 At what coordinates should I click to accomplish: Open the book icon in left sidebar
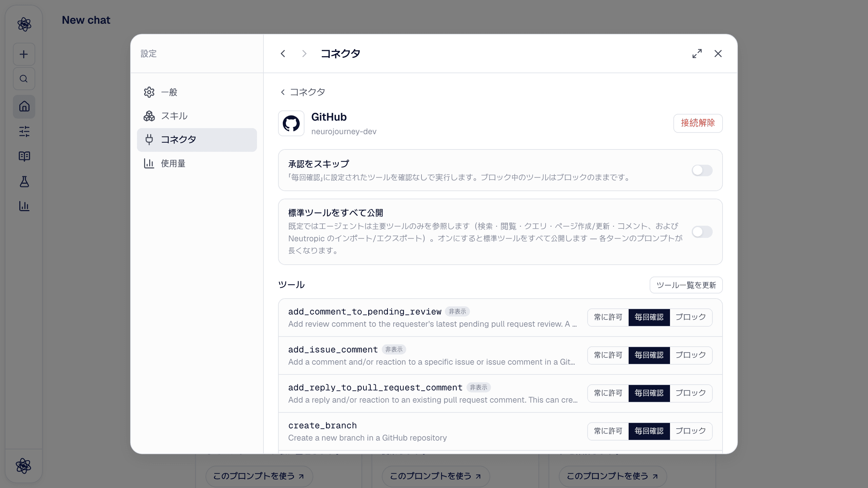(24, 156)
